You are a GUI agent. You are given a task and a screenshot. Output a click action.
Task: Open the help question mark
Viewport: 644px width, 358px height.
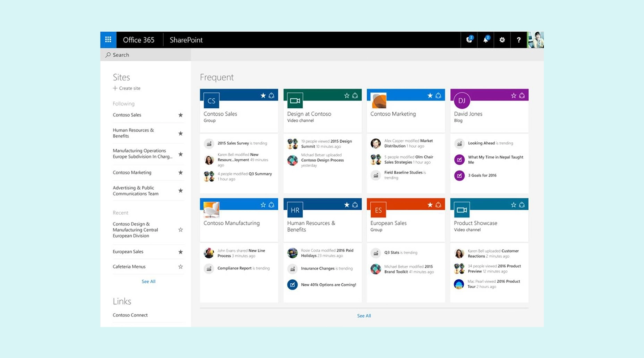coord(518,40)
